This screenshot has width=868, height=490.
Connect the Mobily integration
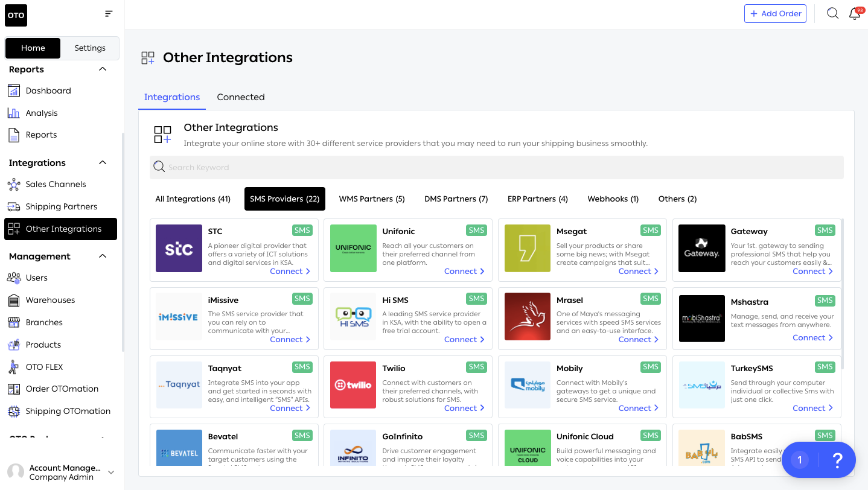coord(639,409)
